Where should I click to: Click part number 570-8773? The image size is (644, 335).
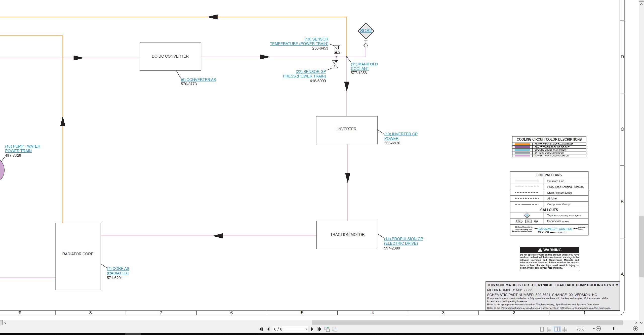point(189,84)
